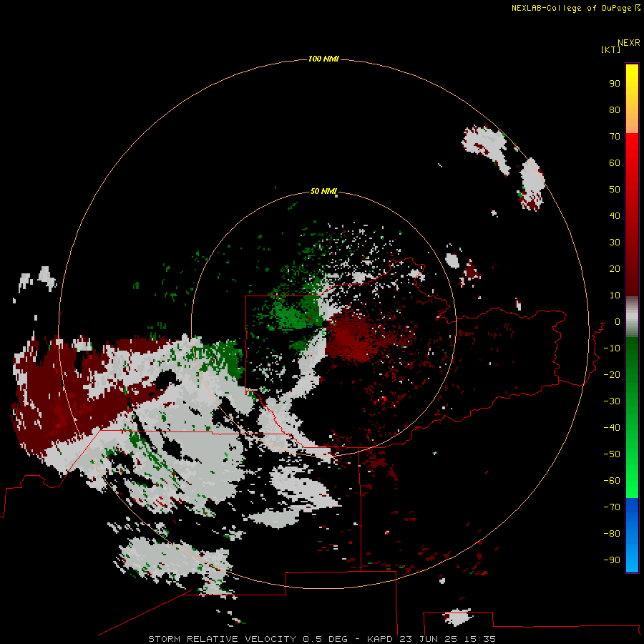Click the -40 value on velocity scale
The height and width of the screenshot is (644, 644).
point(612,428)
